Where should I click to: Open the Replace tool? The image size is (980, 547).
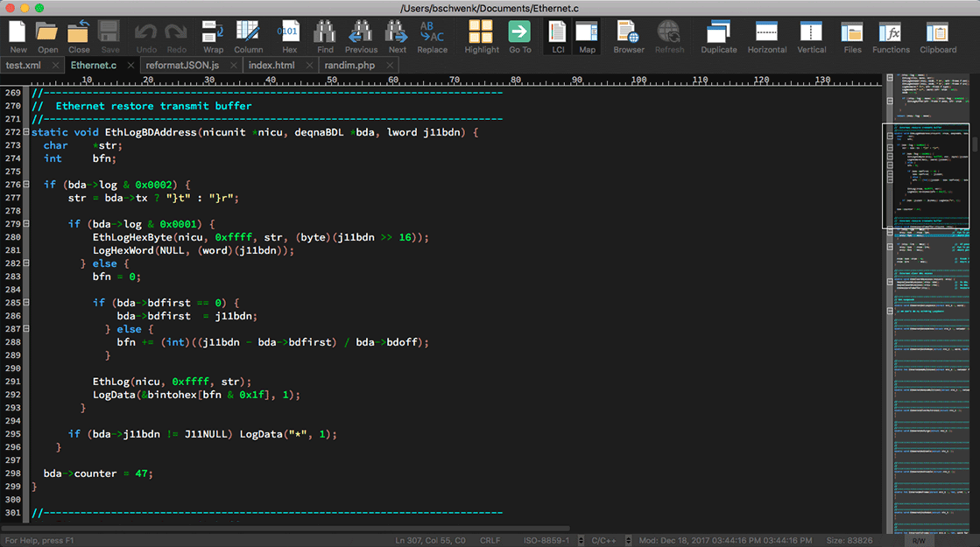432,33
